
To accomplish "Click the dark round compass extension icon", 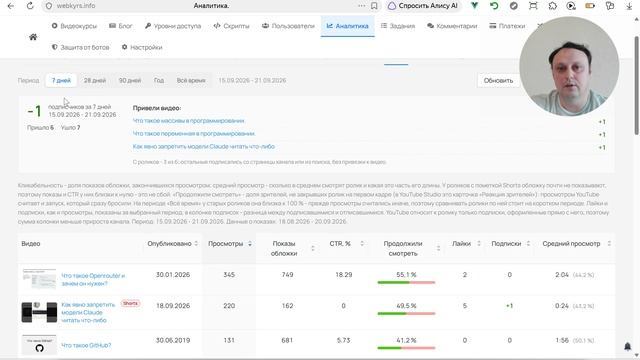I will 514,6.
